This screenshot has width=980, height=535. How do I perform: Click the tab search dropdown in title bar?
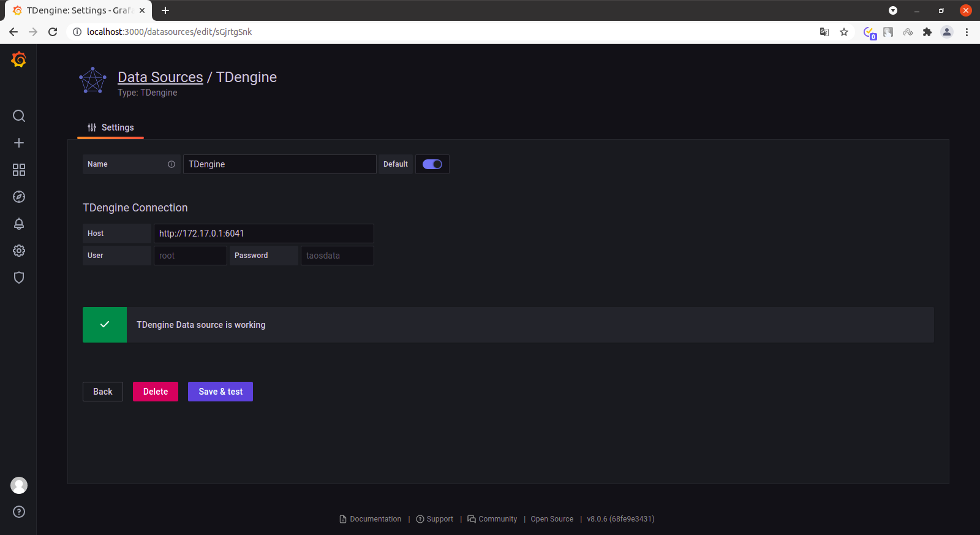[893, 10]
